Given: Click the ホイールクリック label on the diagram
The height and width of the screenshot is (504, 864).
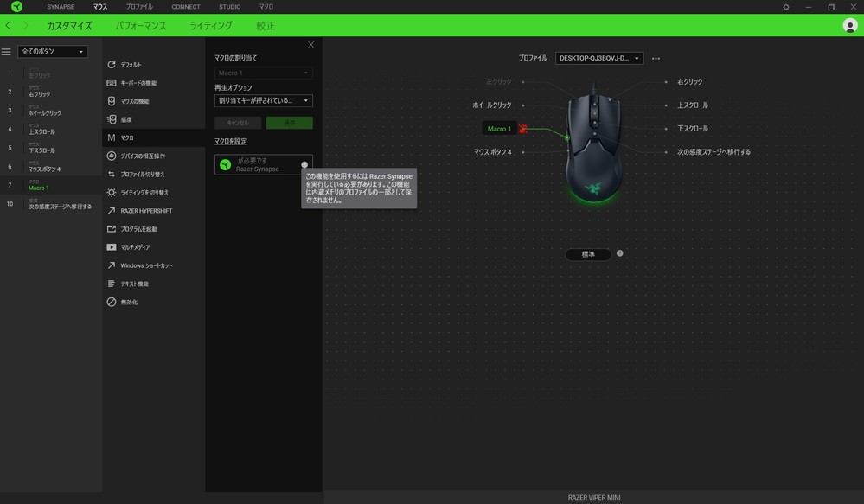Looking at the screenshot, I should click(492, 105).
